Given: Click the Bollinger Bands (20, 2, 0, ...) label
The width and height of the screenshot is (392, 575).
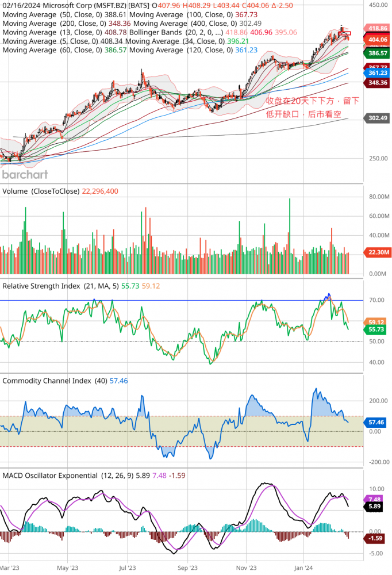Looking at the screenshot, I should click(x=176, y=32).
